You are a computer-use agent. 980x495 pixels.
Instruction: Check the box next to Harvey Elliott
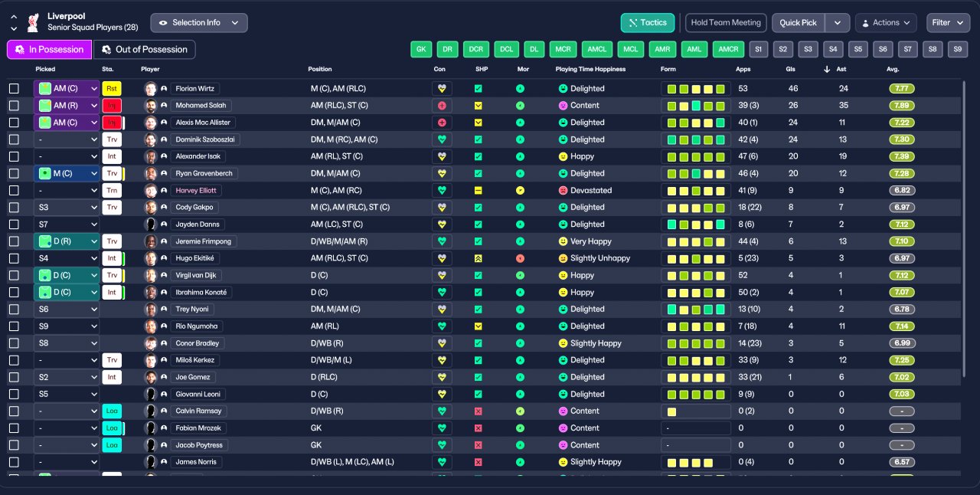tap(14, 190)
